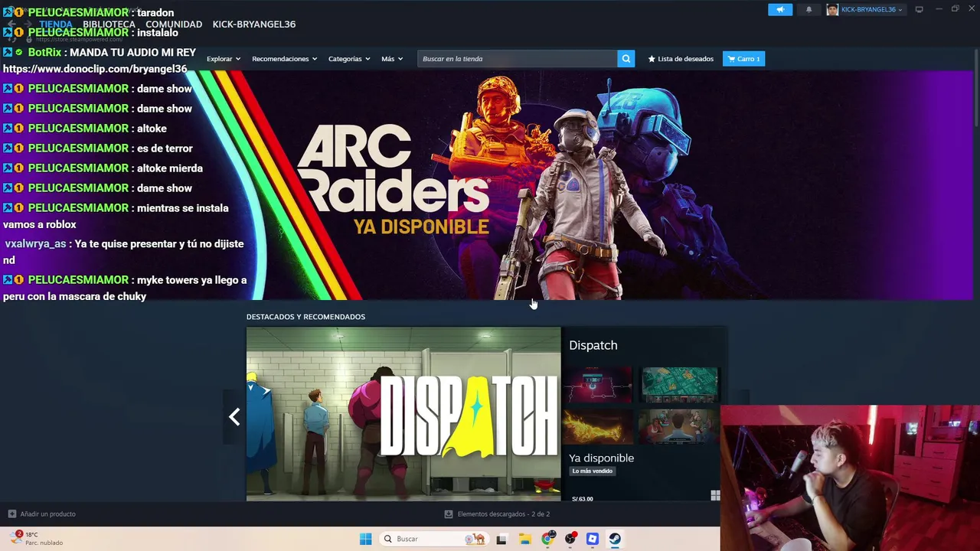Open the notifications bell

tap(808, 9)
